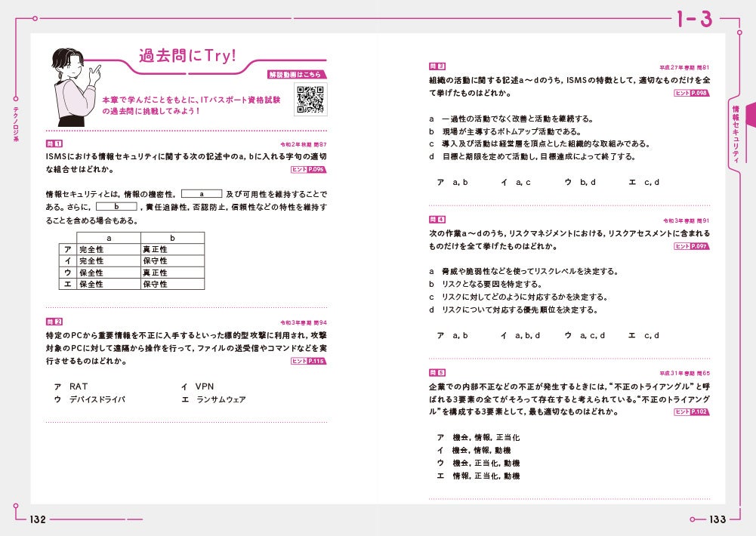The image size is (756, 536).
Task: Click the 問2 number badge
Action: tap(54, 322)
